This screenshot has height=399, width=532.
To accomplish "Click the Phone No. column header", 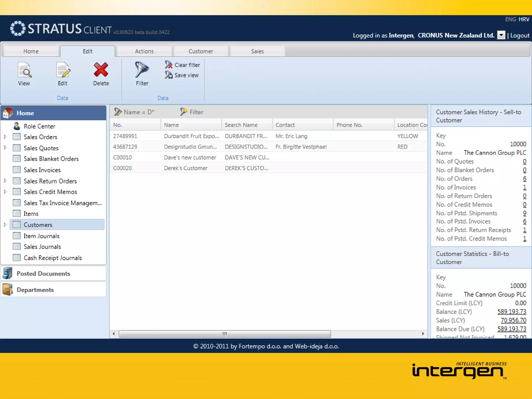I will click(x=364, y=125).
